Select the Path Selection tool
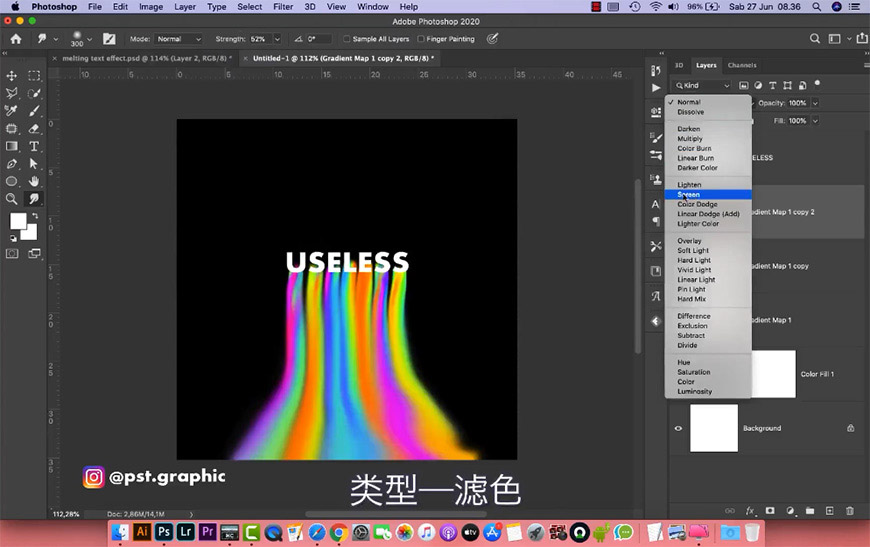Image resolution: width=870 pixels, height=547 pixels. [34, 164]
